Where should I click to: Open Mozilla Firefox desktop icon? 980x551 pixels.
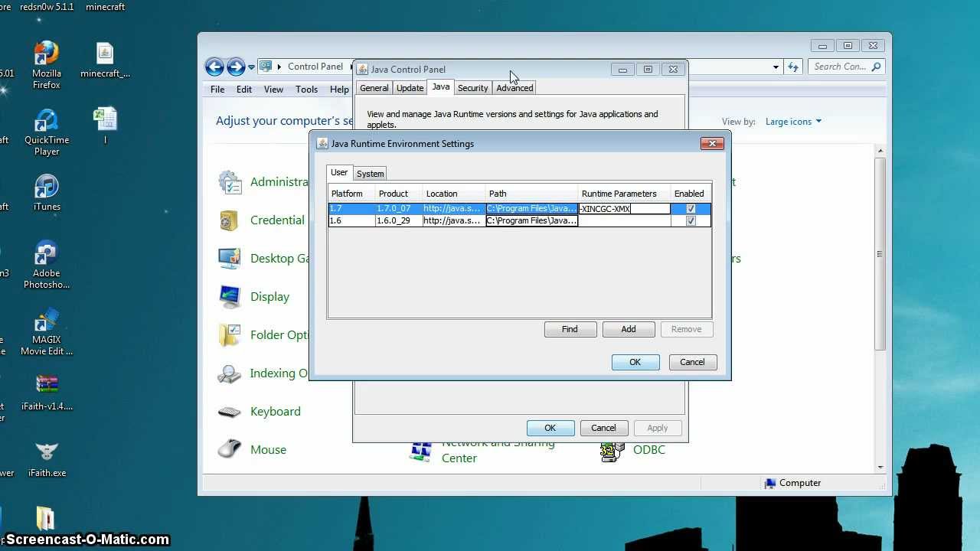click(46, 64)
